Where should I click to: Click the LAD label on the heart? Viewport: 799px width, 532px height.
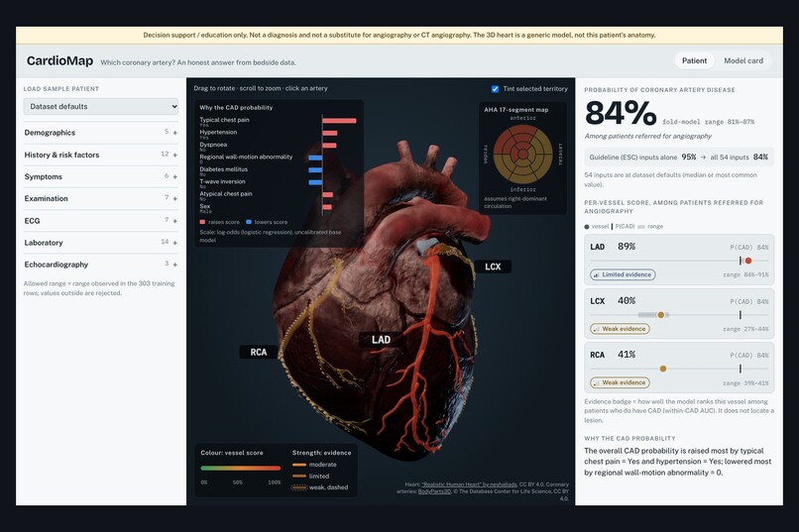[381, 340]
